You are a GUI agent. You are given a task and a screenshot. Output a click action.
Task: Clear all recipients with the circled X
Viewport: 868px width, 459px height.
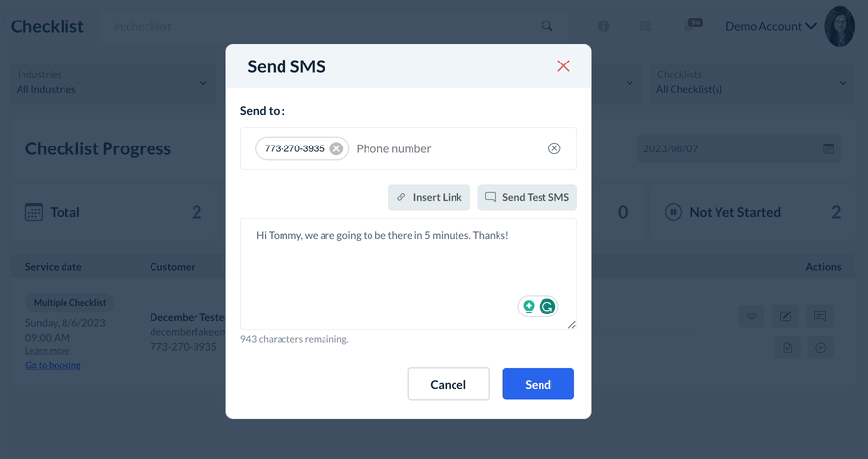click(x=554, y=148)
